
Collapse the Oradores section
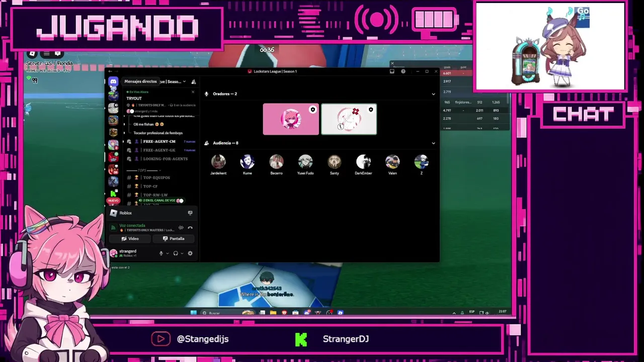point(433,94)
